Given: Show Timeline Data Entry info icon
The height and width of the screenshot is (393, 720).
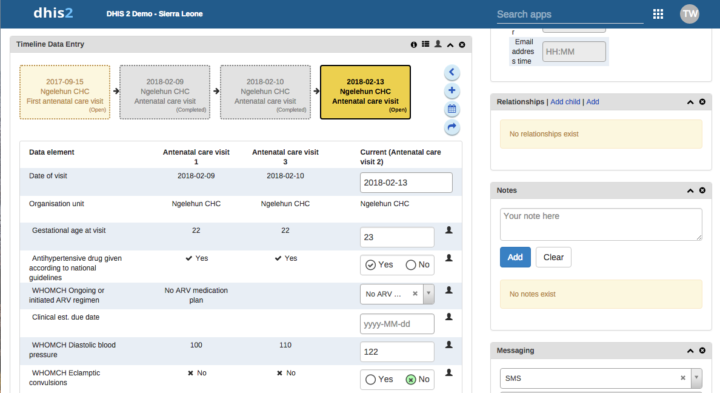Looking at the screenshot, I should [x=414, y=45].
